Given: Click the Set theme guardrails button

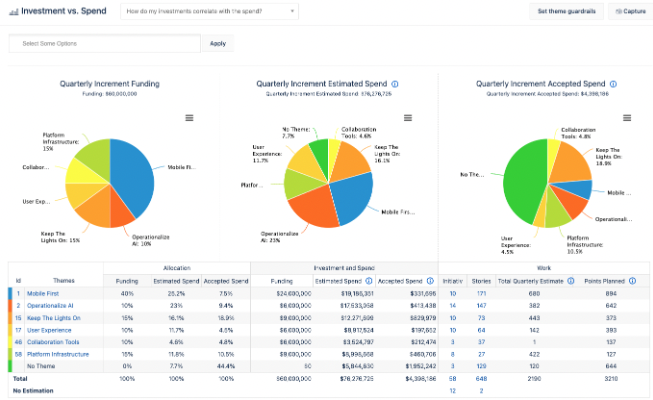Looking at the screenshot, I should coord(566,11).
